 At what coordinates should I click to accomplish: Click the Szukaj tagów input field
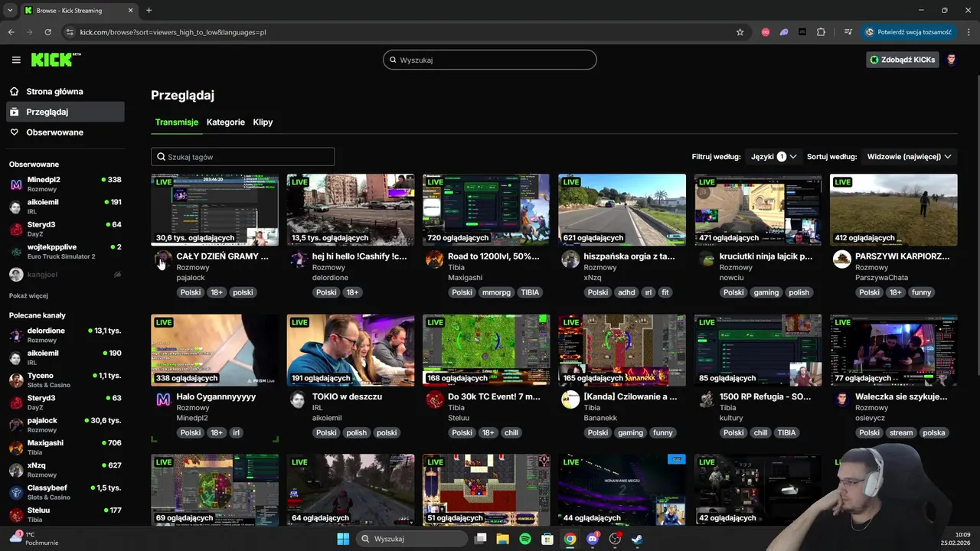click(x=243, y=157)
